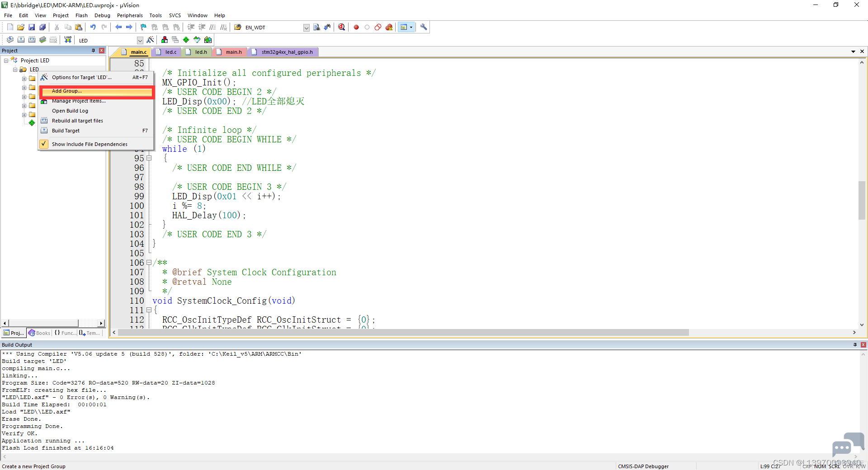The image size is (868, 470).
Task: Switch to the led.c editor tab
Action: click(166, 52)
